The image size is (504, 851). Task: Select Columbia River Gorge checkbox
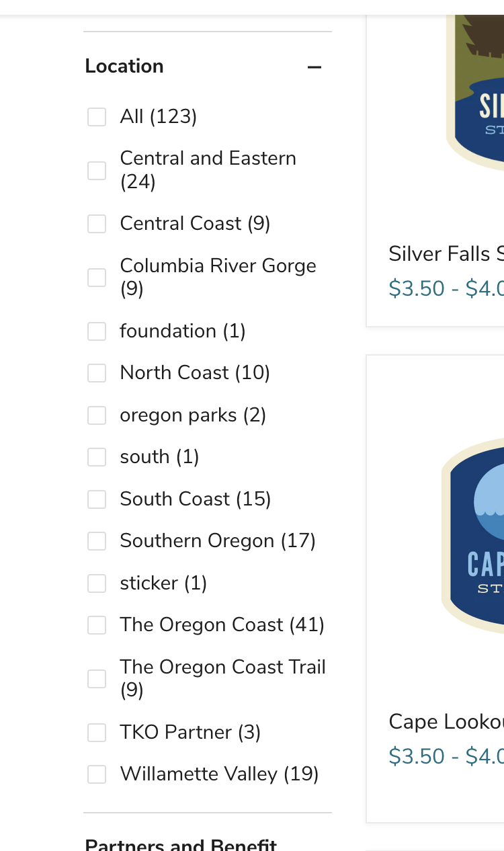point(97,277)
